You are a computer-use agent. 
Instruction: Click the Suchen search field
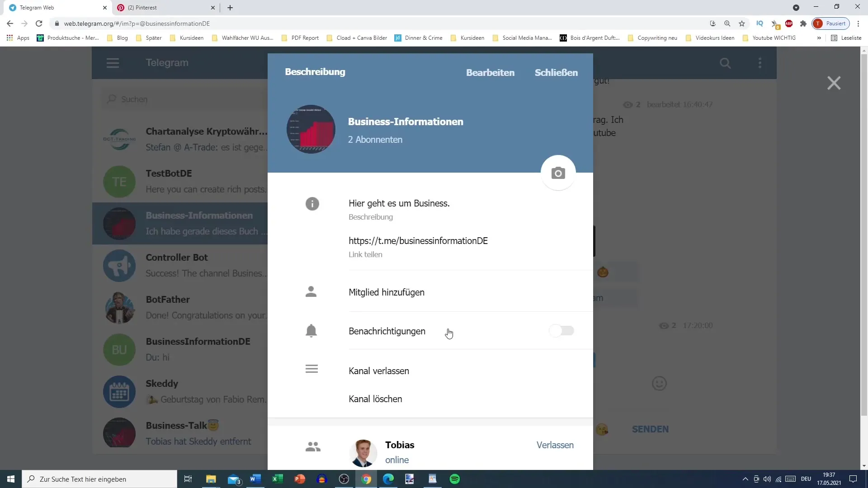184,99
